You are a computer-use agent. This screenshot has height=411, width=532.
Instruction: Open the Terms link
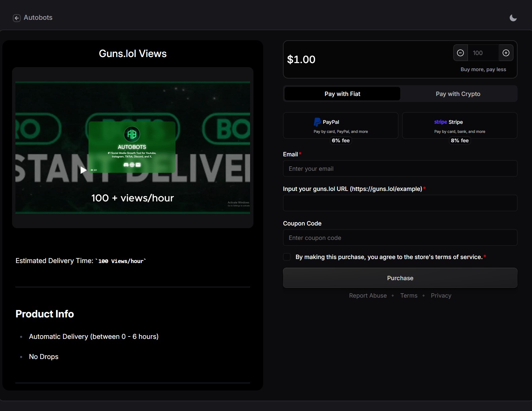(409, 296)
